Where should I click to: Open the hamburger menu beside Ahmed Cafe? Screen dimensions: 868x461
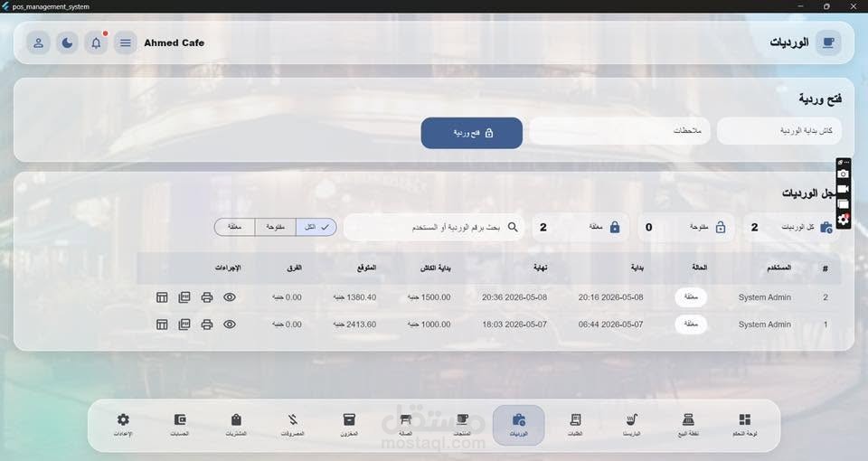pos(126,42)
